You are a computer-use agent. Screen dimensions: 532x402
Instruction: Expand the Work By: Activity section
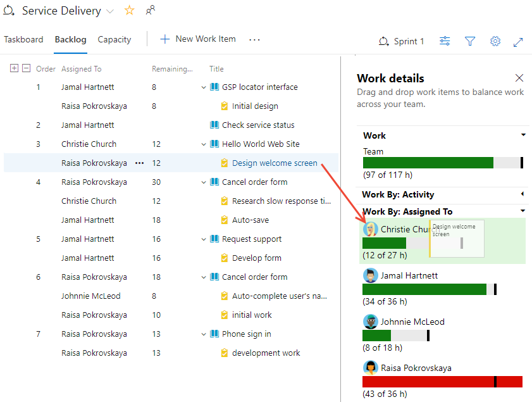pyautogui.click(x=523, y=195)
